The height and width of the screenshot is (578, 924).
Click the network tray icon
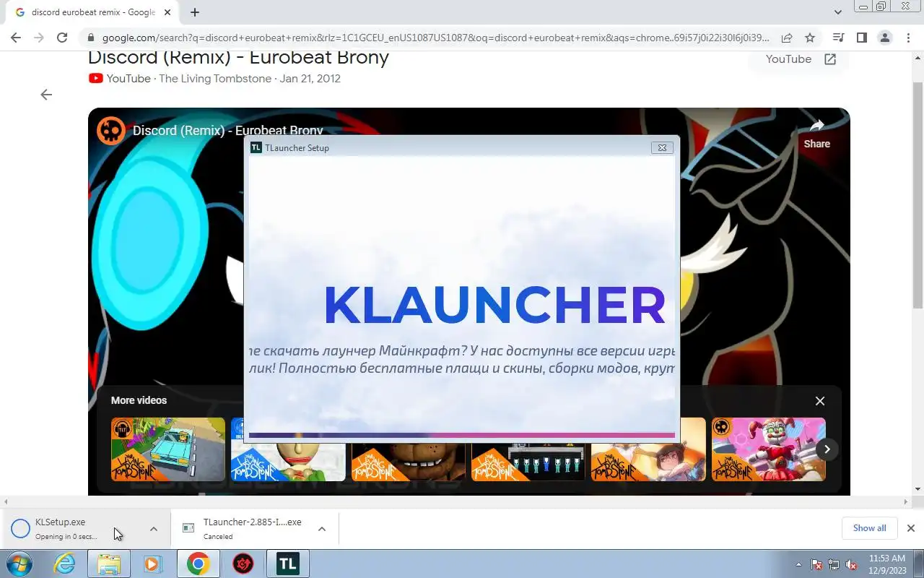(834, 564)
